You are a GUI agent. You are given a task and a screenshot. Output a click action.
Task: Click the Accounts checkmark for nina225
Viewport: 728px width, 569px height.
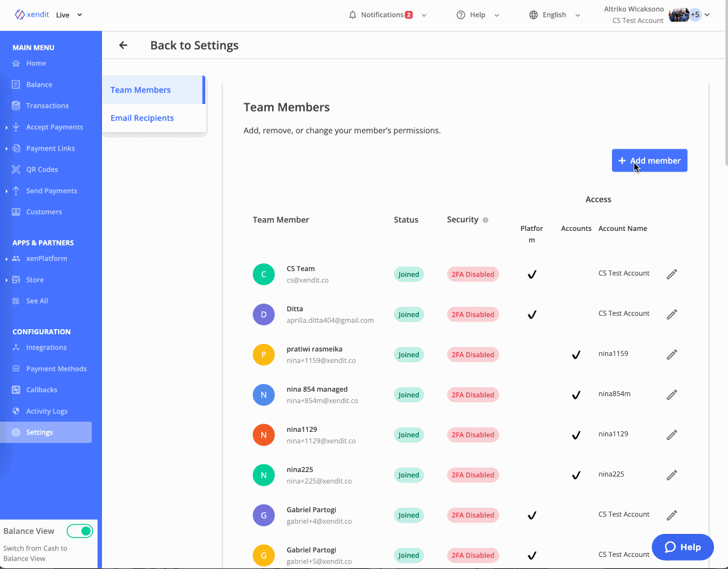[x=576, y=475]
